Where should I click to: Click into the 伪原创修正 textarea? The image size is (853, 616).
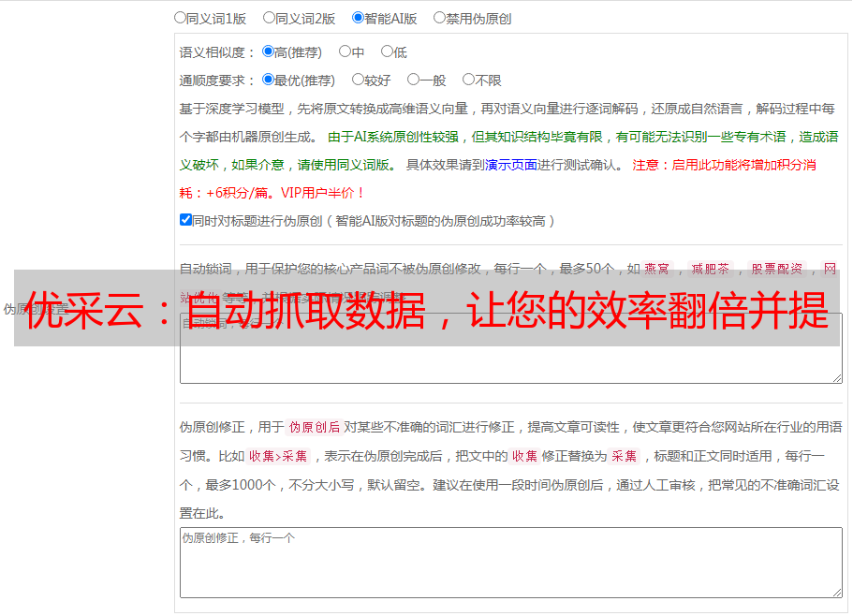click(511, 563)
